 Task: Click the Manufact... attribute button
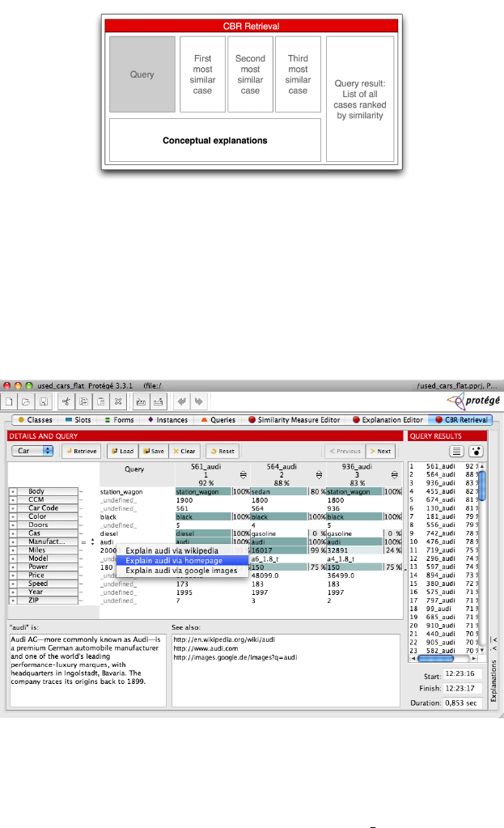tap(47, 541)
